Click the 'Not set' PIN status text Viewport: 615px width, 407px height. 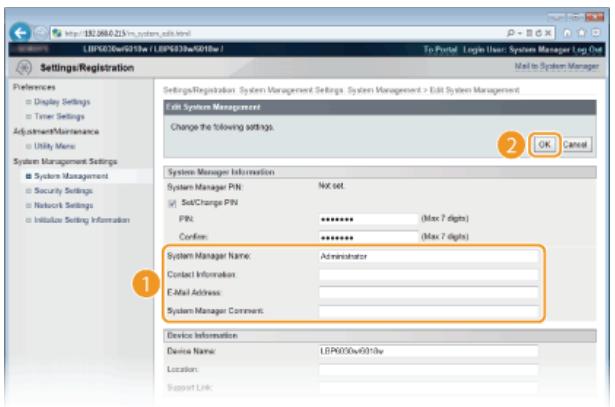[331, 186]
